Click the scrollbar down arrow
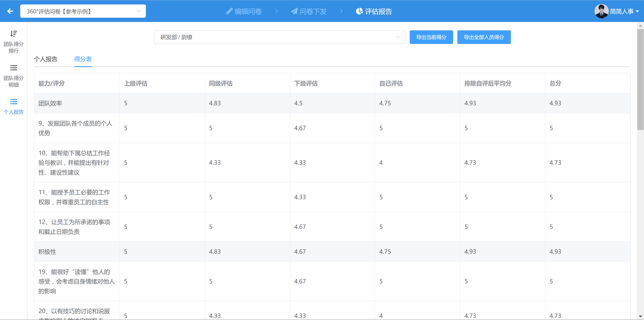The width and height of the screenshot is (644, 320). 640,316
